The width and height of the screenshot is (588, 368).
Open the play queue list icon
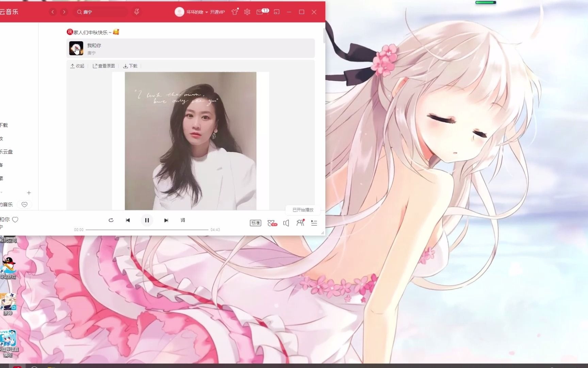(314, 223)
